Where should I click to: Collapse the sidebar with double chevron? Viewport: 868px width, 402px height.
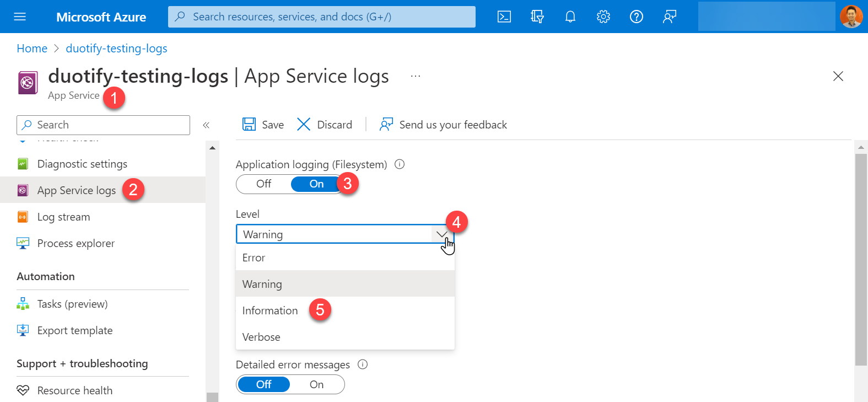[x=206, y=125]
